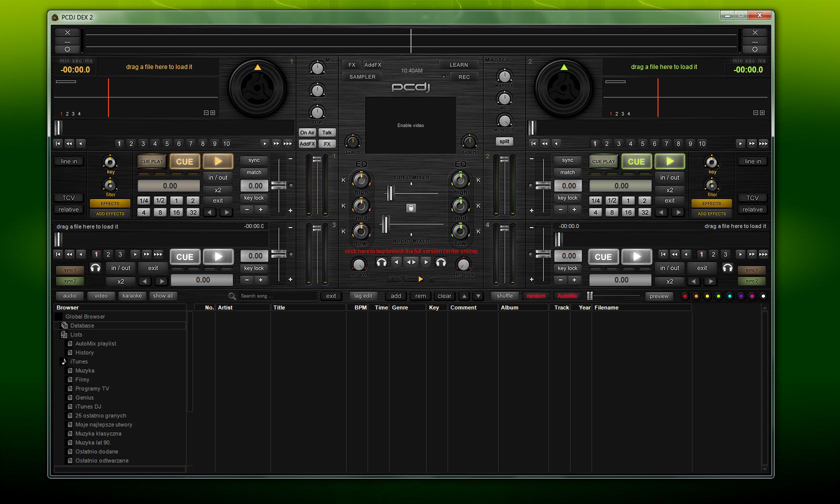Click the shuffle button

tap(505, 296)
